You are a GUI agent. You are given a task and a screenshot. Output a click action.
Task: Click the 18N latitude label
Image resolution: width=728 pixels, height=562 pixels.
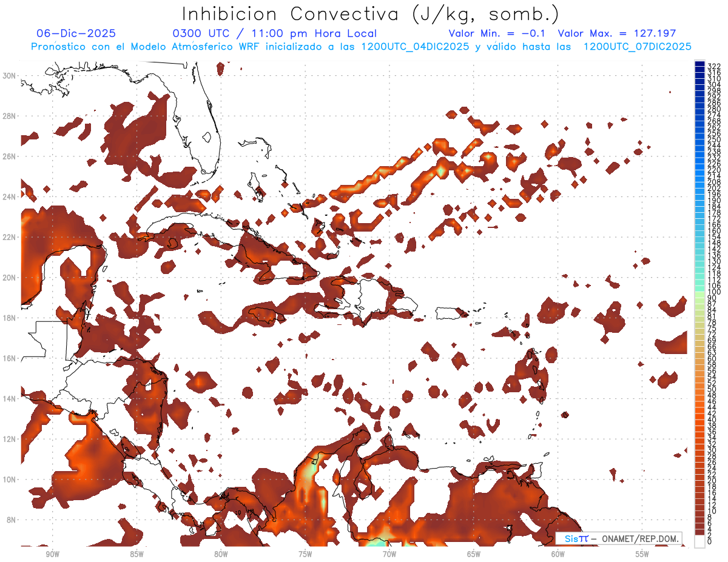tap(10, 318)
